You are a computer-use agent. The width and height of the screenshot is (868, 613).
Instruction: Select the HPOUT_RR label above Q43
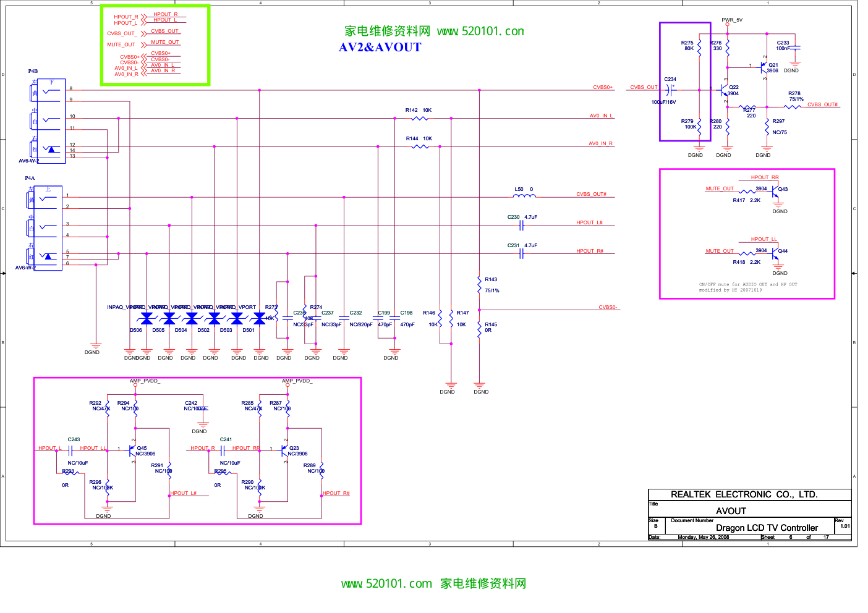tap(765, 177)
